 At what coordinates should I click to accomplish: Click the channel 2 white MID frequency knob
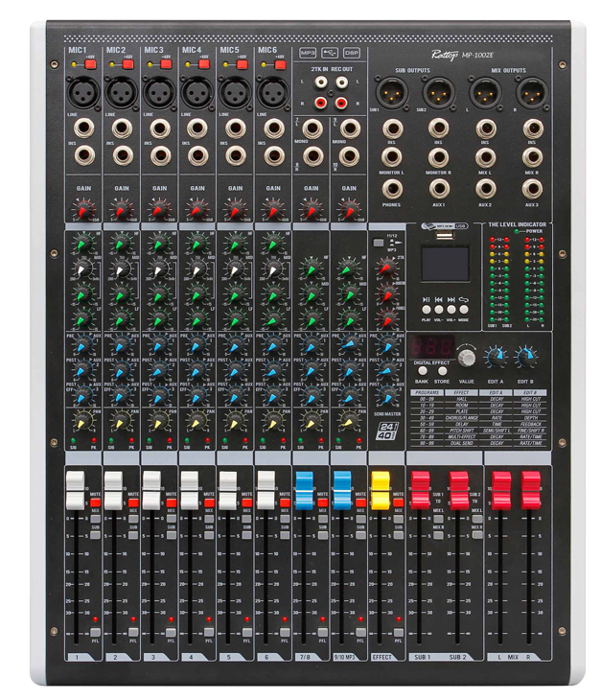pos(121,270)
